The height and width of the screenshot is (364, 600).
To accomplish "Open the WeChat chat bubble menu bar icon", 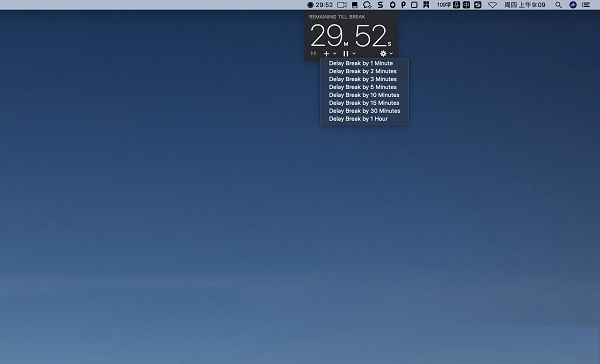I will click(367, 5).
